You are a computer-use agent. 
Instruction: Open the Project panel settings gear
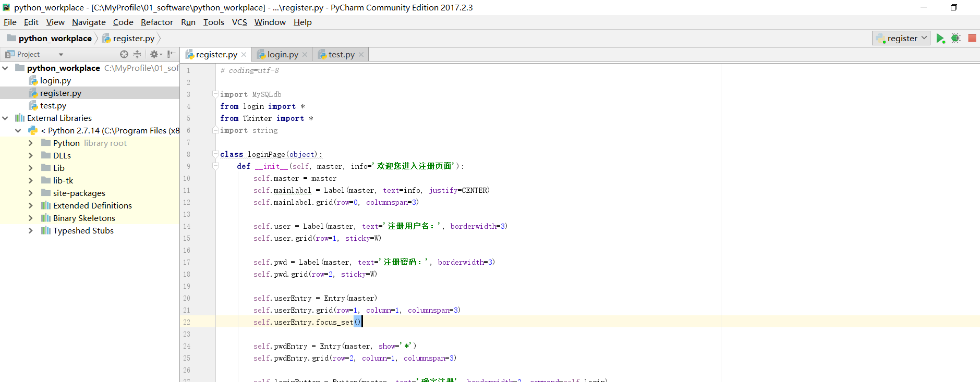[155, 54]
